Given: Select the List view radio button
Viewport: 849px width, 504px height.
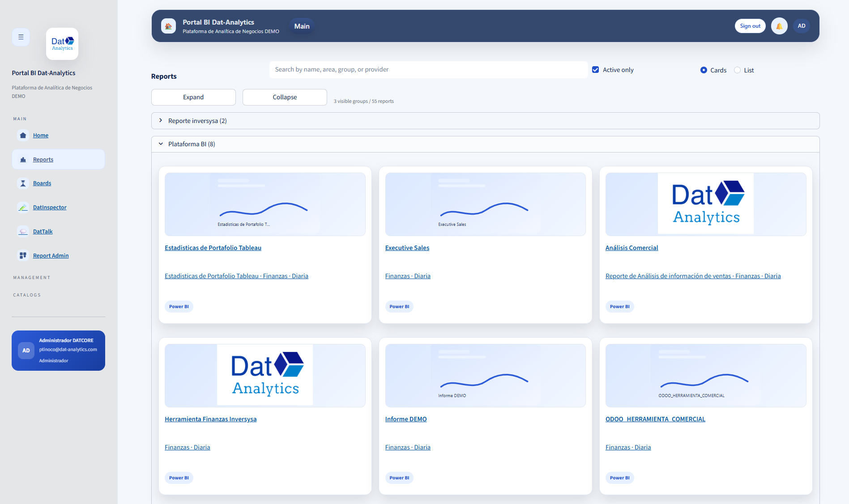Looking at the screenshot, I should [737, 70].
